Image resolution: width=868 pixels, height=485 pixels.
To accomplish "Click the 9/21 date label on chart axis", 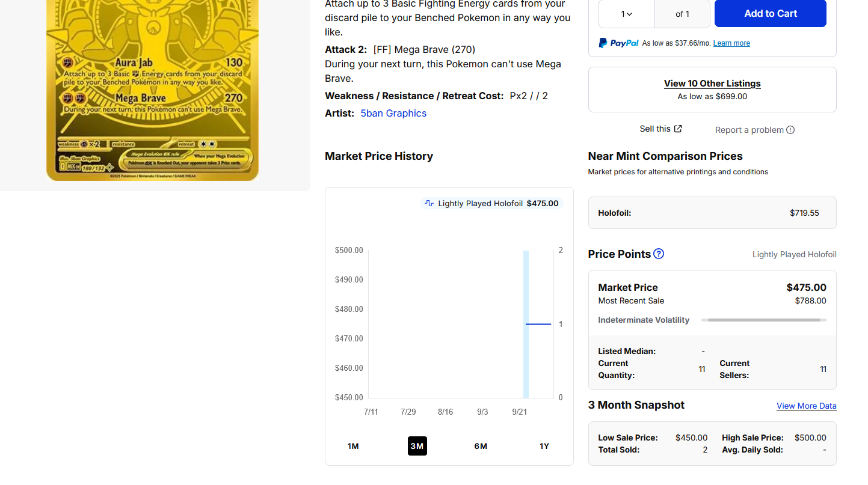I will coord(519,412).
